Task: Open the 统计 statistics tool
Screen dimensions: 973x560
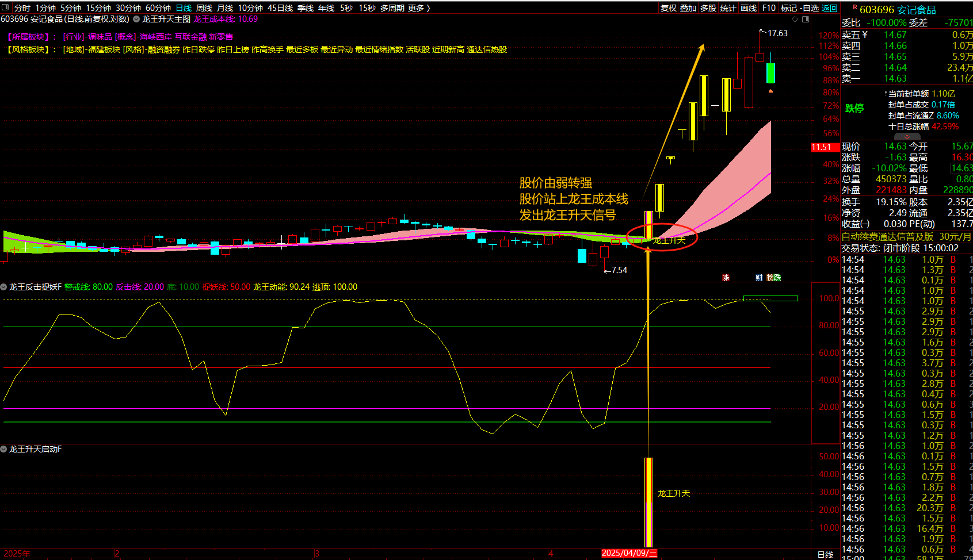Action: click(x=728, y=8)
